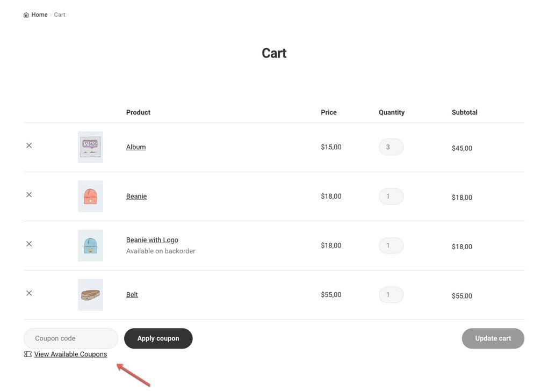The width and height of the screenshot is (548, 392).
Task: Remove Beanie from the cart
Action: [29, 195]
